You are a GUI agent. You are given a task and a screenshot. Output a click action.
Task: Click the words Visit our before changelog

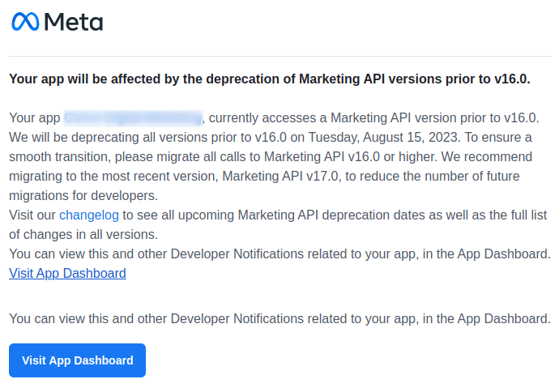(32, 215)
